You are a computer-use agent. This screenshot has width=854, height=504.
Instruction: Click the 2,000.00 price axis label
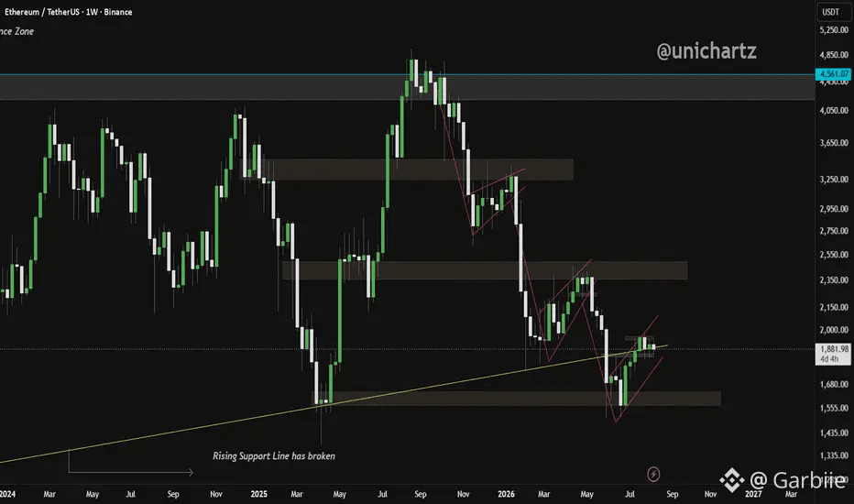[x=834, y=330]
